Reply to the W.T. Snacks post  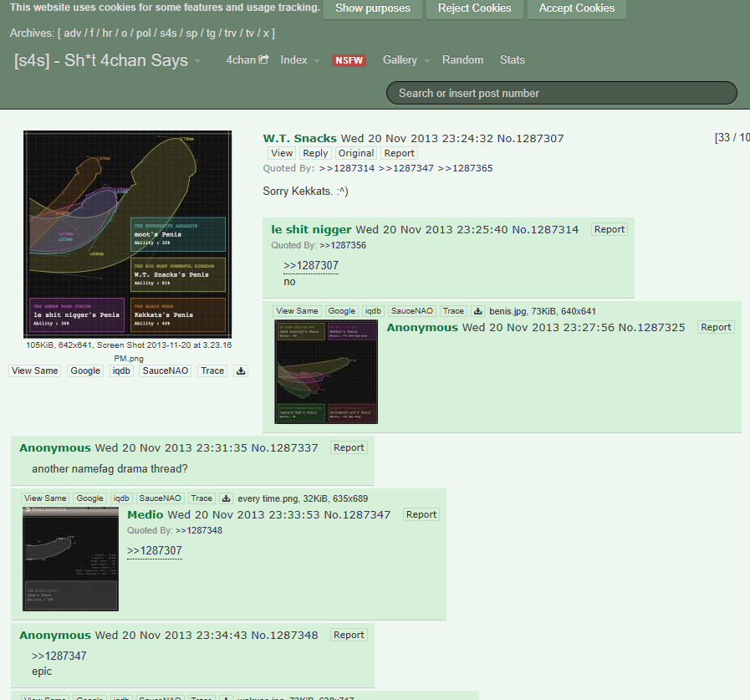click(x=315, y=153)
